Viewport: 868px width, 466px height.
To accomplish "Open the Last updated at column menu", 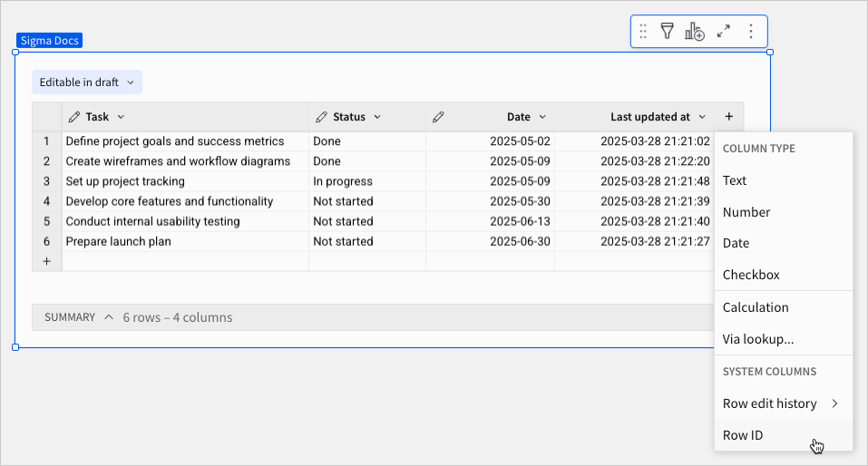I will [701, 117].
